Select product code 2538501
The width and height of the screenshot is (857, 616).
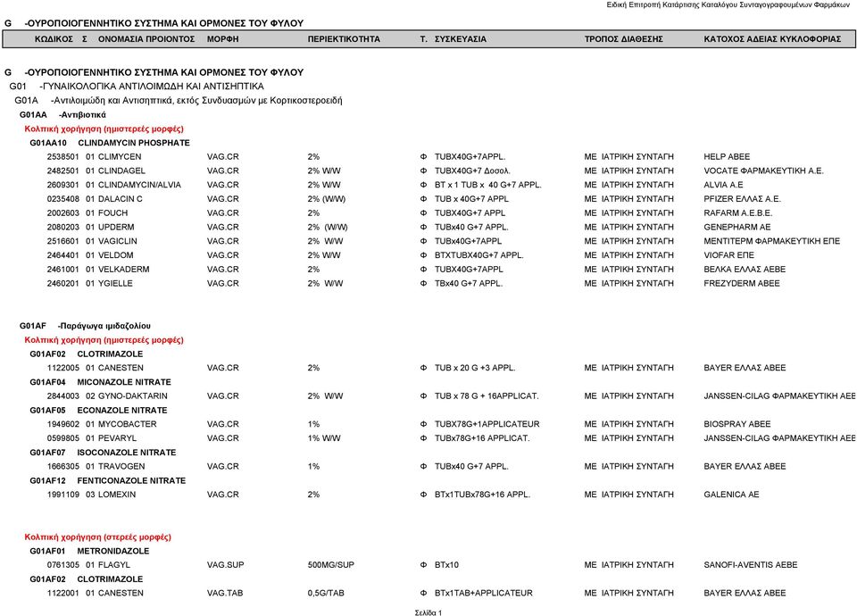pyautogui.click(x=62, y=157)
